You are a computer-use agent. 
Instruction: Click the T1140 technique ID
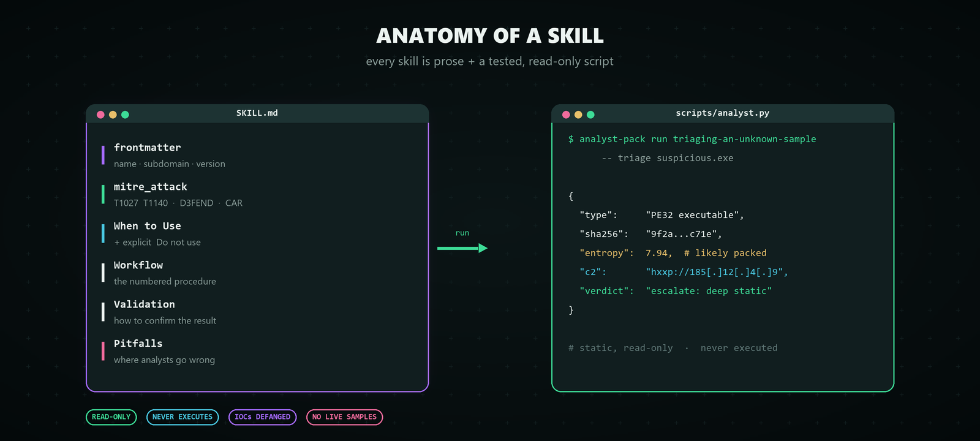pos(156,203)
